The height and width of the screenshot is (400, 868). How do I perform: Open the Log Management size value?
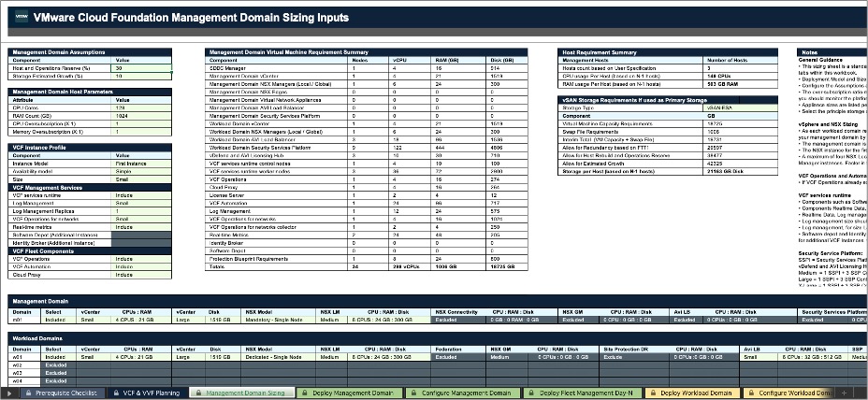pos(141,203)
